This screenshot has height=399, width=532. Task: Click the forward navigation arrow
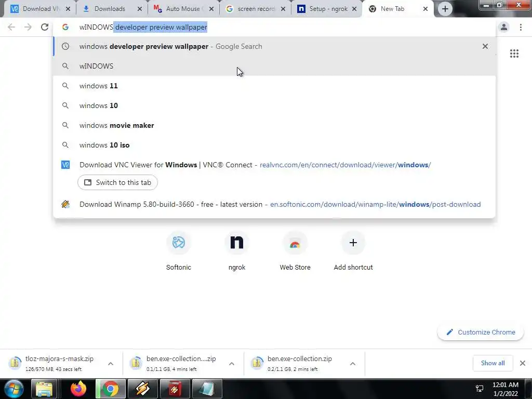pyautogui.click(x=28, y=27)
